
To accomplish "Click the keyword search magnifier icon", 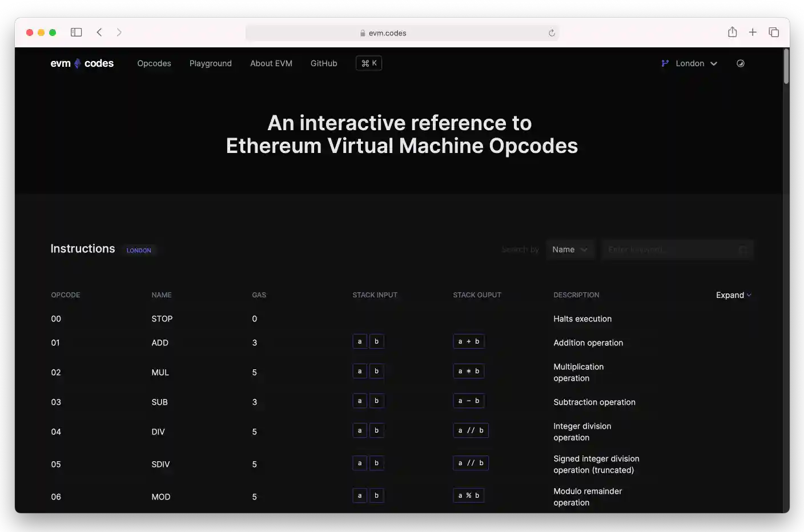I will coord(743,249).
